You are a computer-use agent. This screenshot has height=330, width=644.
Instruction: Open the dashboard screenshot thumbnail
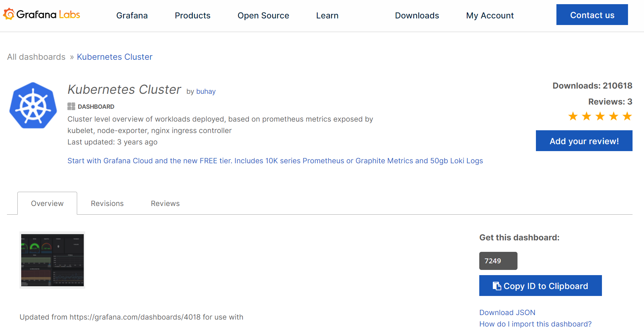click(x=52, y=260)
